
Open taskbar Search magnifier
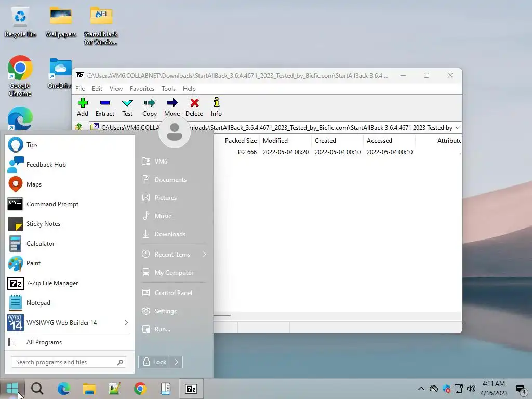tap(37, 389)
